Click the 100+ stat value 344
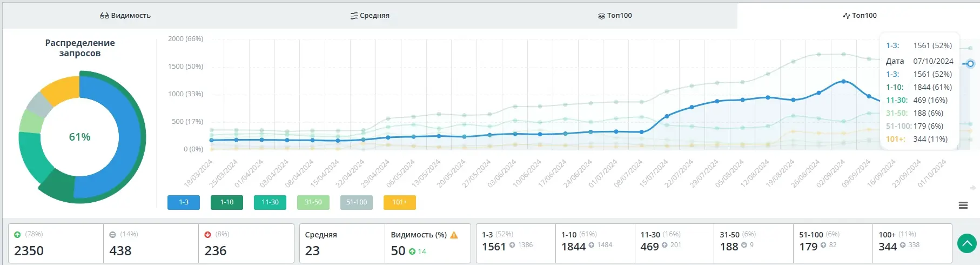 coord(888,247)
